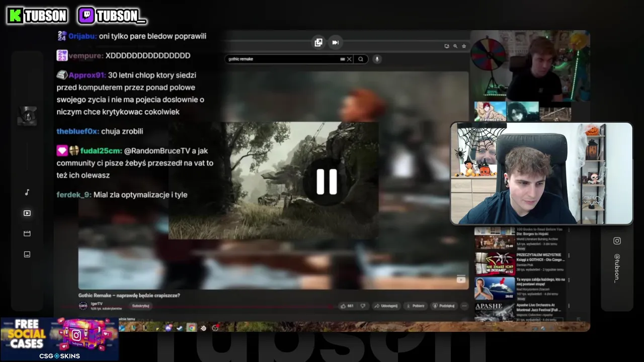Open thumbnail 'PRZECZYTAŁEM WSZYSTKIE Księgi z GOTHIC'
Screen dimensions: 644x362
495,263
